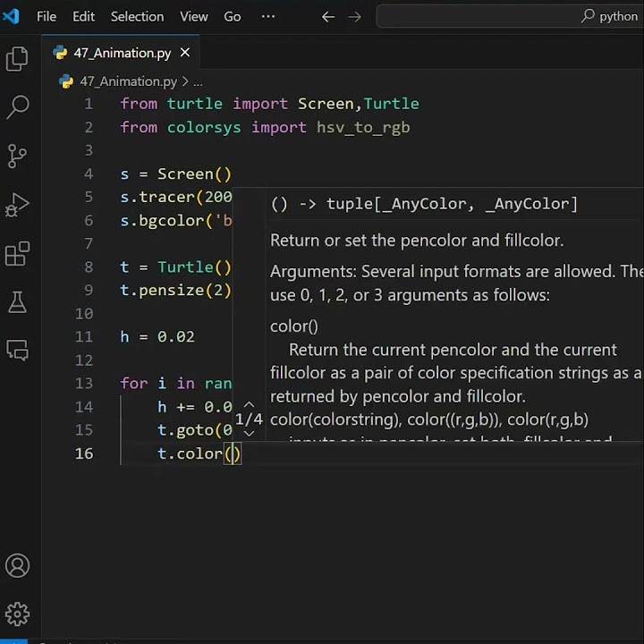The image size is (644, 644).
Task: Click 'turtle' module name on line 1
Action: (195, 104)
